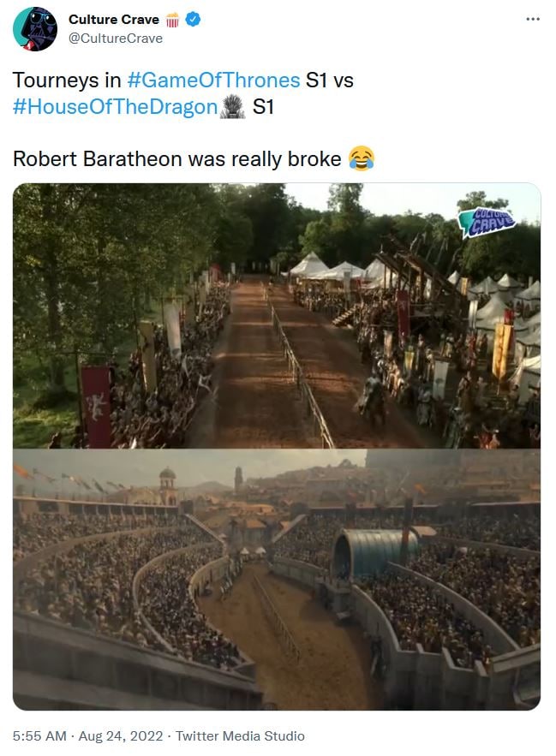Open the Game of Thrones tourney image
Screen dimensions: 556x756
[x=277, y=316]
